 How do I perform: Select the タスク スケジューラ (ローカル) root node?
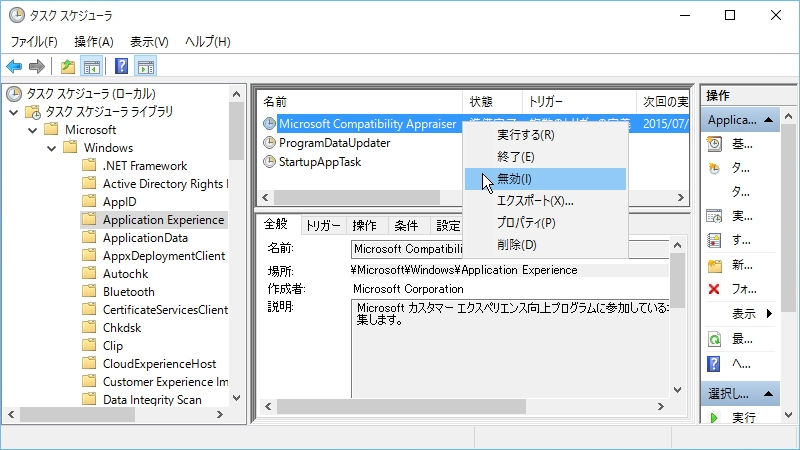coord(91,94)
